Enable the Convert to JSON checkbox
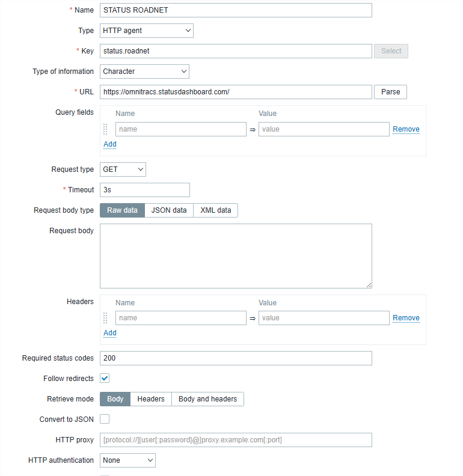Image resolution: width=463 pixels, height=476 pixels. click(105, 419)
